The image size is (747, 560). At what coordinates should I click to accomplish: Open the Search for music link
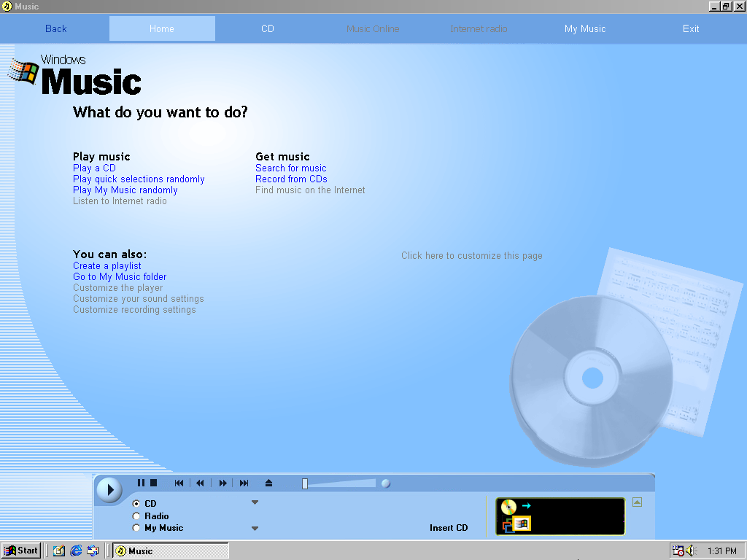point(291,168)
